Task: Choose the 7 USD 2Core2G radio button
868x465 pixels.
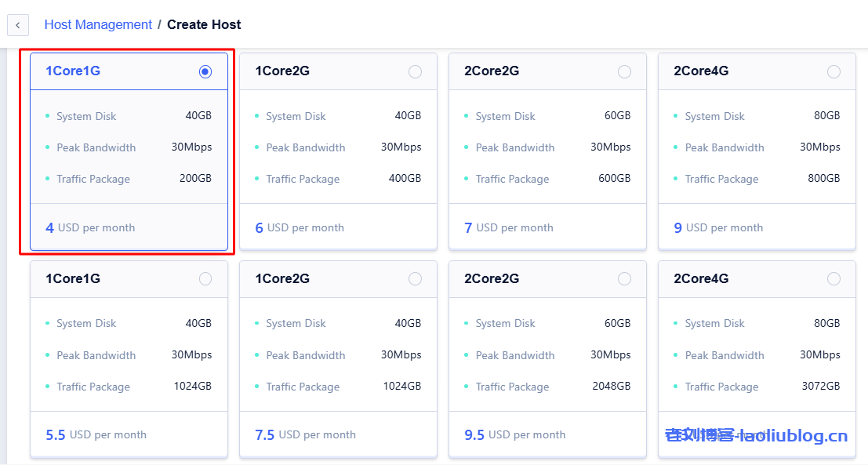Action: pyautogui.click(x=624, y=71)
